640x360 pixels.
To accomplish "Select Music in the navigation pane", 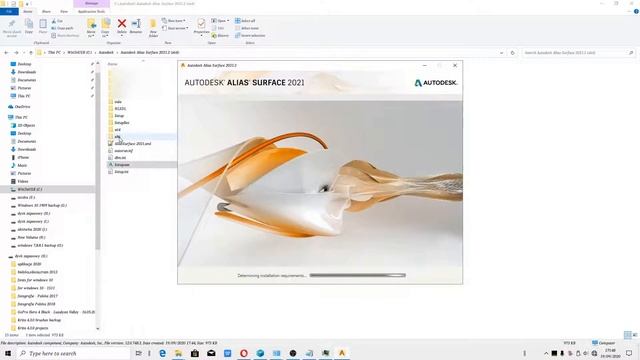I will click(x=22, y=165).
